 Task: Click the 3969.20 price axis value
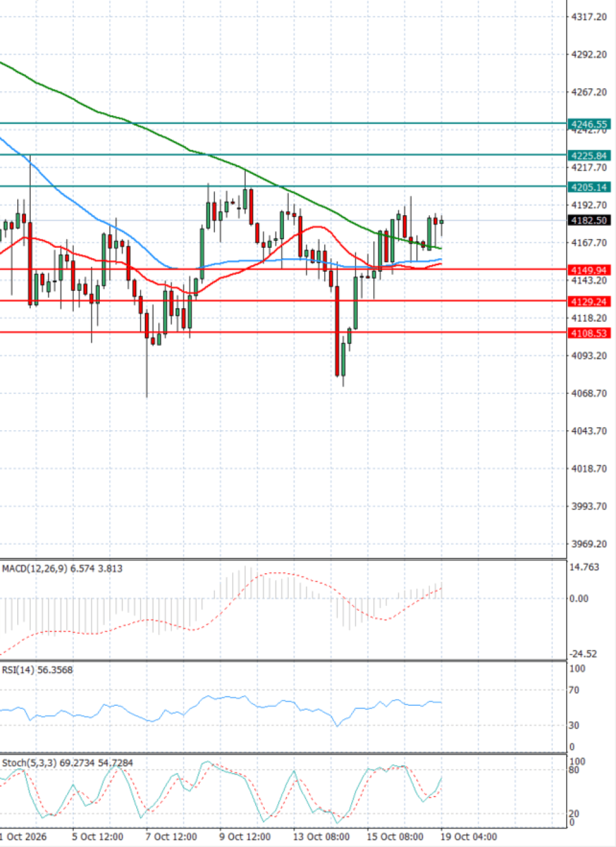pyautogui.click(x=589, y=544)
